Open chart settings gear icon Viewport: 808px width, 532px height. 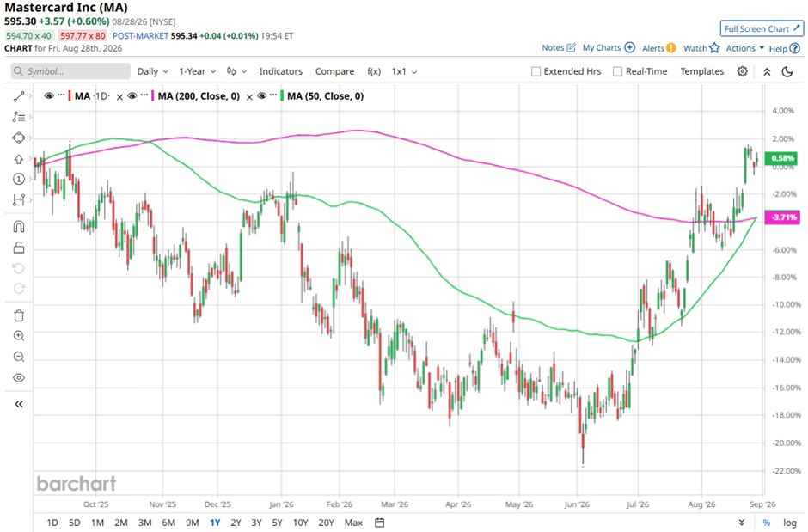tap(742, 71)
